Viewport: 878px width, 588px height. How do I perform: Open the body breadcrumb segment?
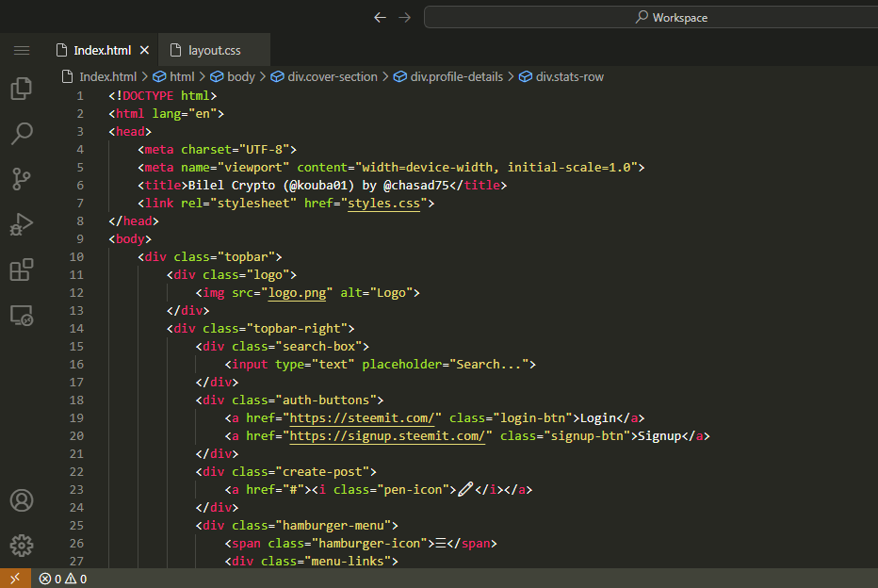point(233,76)
